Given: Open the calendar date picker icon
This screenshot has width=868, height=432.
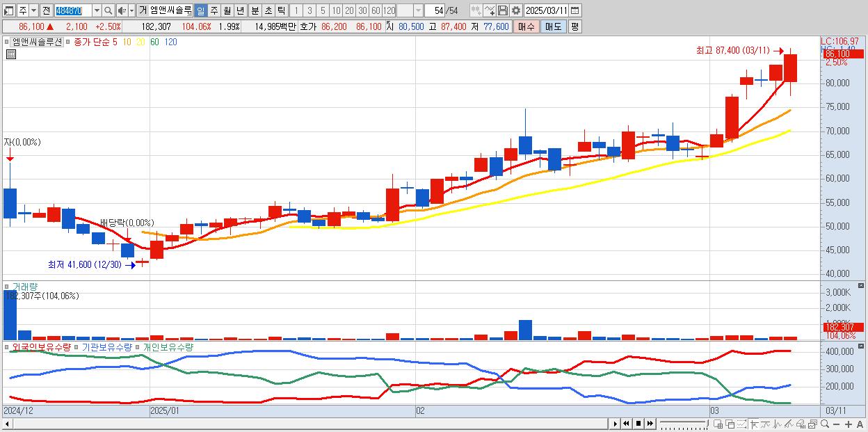Looking at the screenshot, I should pyautogui.click(x=575, y=10).
